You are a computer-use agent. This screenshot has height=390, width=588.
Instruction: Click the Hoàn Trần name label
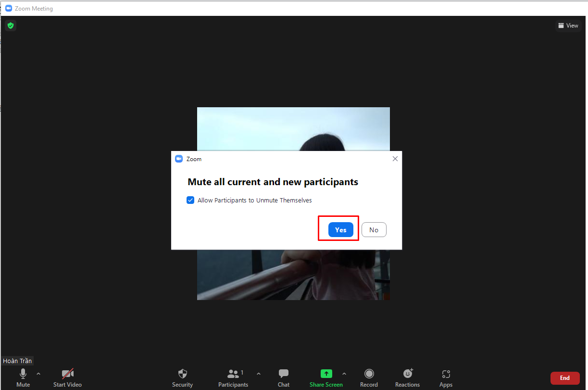17,361
